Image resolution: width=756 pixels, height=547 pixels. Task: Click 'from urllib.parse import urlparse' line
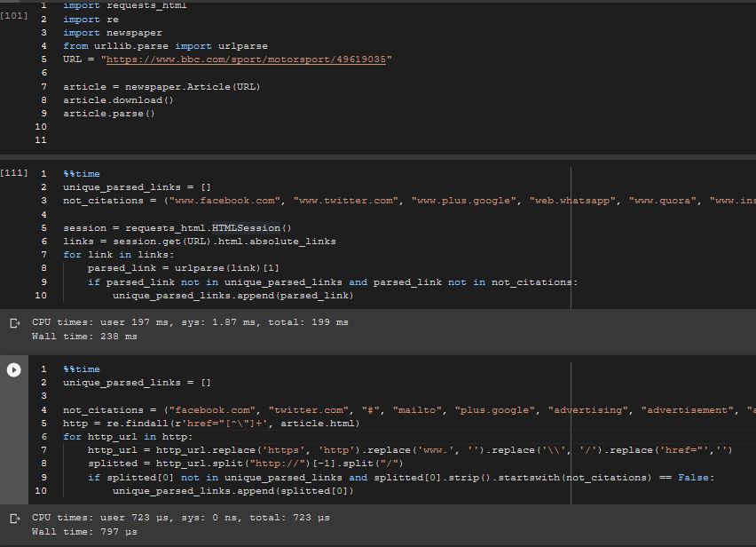point(165,46)
